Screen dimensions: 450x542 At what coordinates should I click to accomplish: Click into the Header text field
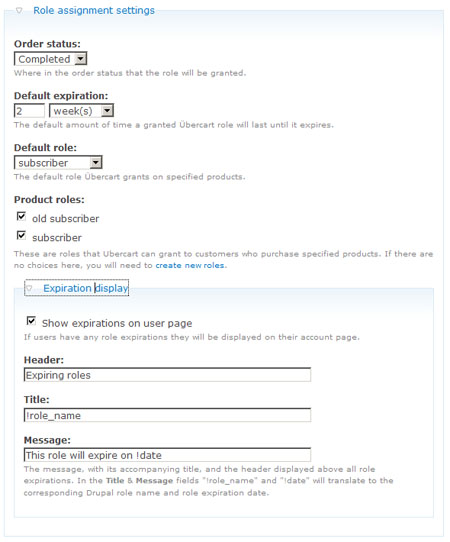point(168,375)
